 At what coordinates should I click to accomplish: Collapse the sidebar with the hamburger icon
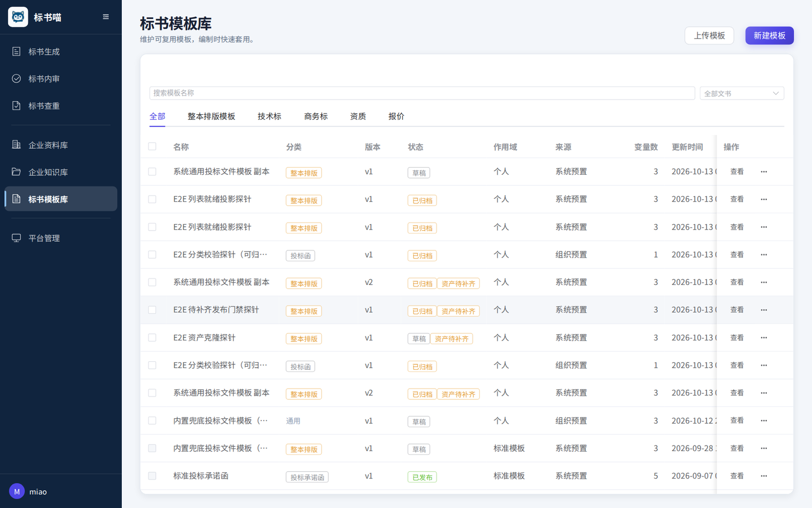[106, 17]
